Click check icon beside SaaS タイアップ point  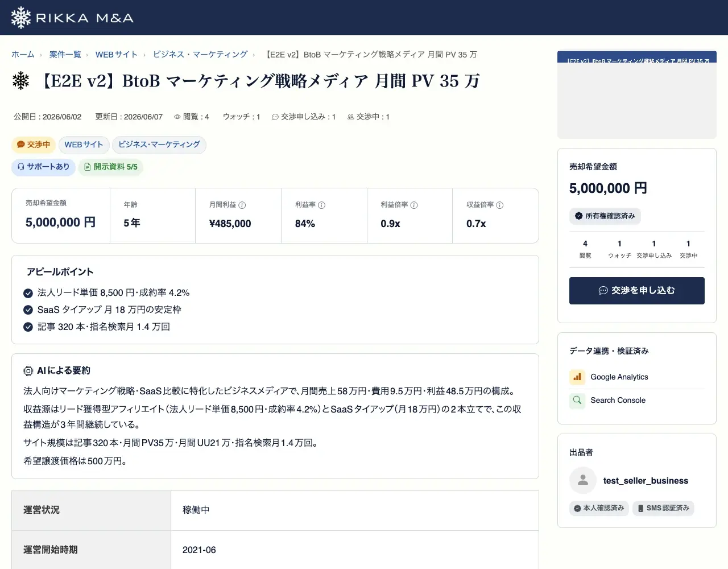28,310
